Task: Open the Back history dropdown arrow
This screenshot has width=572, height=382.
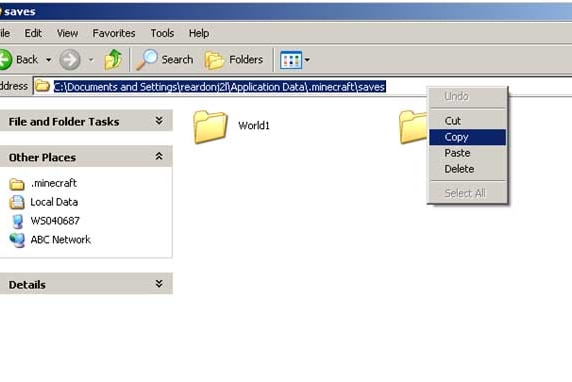Action: click(x=49, y=60)
